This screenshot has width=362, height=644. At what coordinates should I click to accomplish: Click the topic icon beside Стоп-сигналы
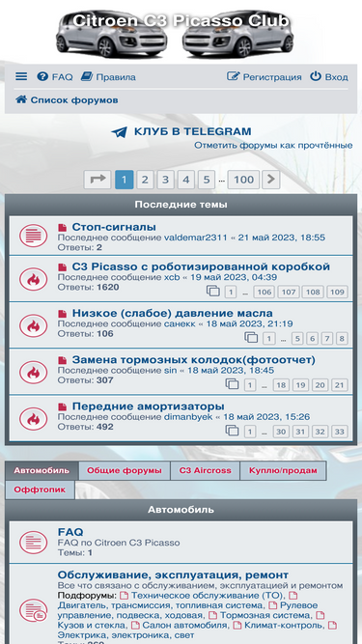(x=33, y=236)
